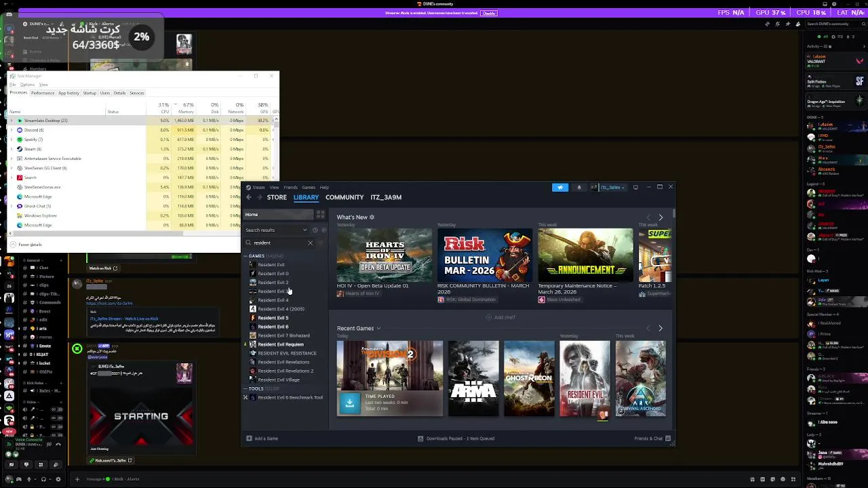Click ready-to-play filter icon beside clock
Image resolution: width=868 pixels, height=488 pixels.
323,230
